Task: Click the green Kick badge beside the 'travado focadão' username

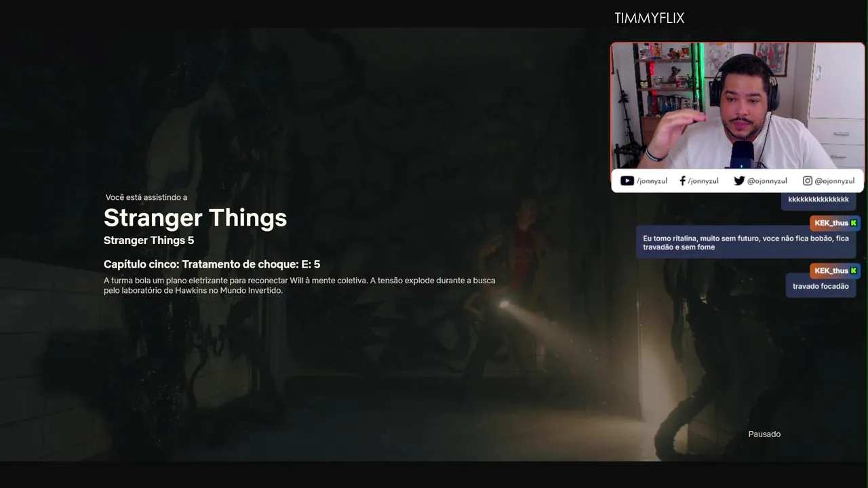Action: 854,270
